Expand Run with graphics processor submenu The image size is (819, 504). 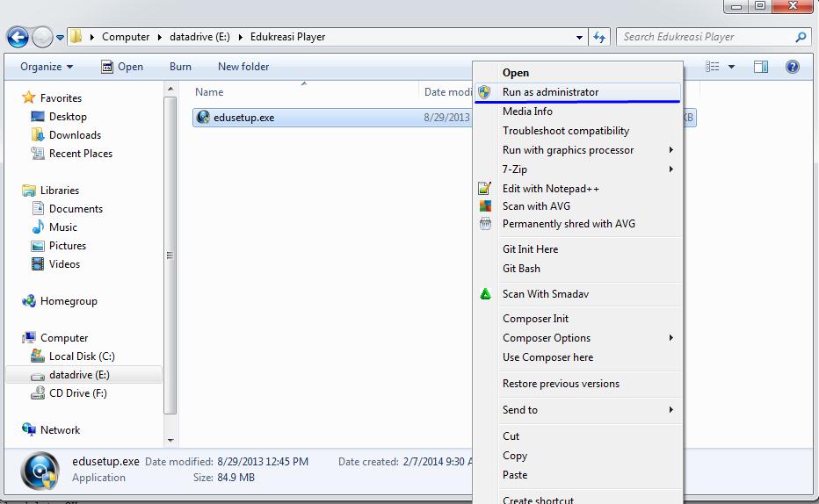point(577,150)
